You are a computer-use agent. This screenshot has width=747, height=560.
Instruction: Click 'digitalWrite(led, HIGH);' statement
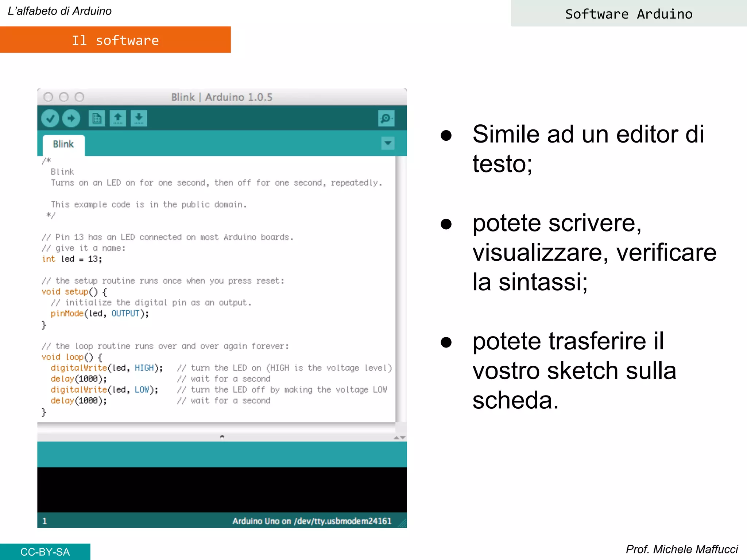point(107,368)
